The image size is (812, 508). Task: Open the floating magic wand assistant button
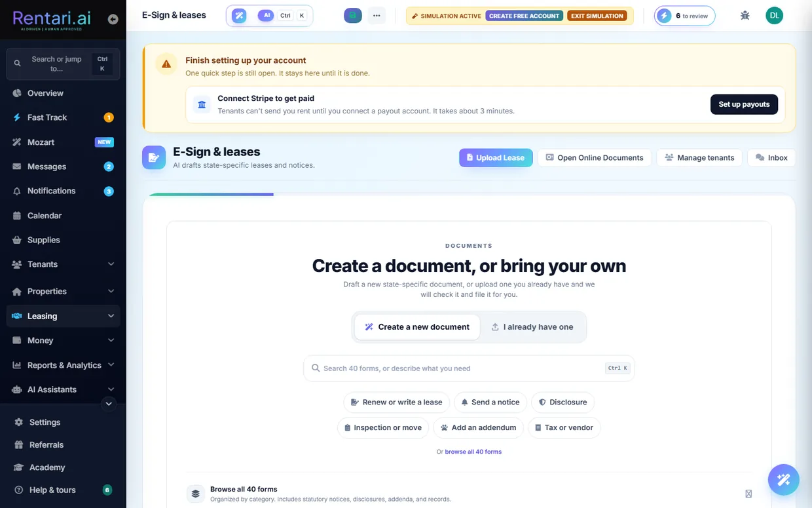click(783, 480)
